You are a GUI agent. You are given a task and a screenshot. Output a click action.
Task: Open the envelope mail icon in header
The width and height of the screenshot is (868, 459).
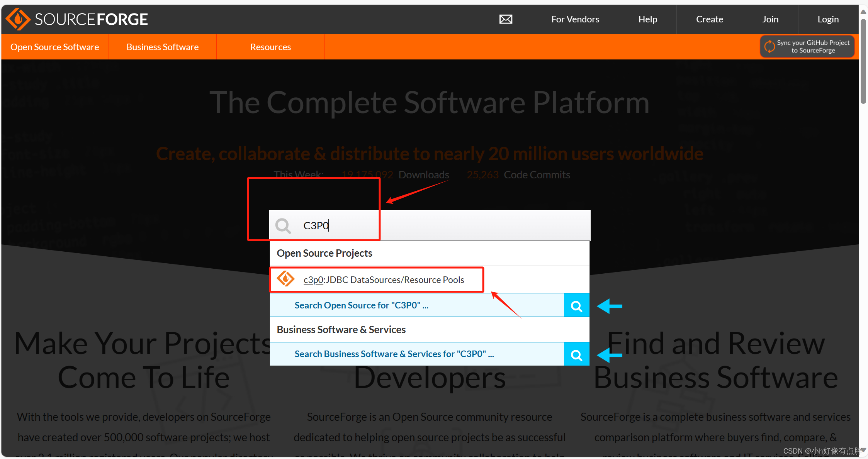coord(506,19)
